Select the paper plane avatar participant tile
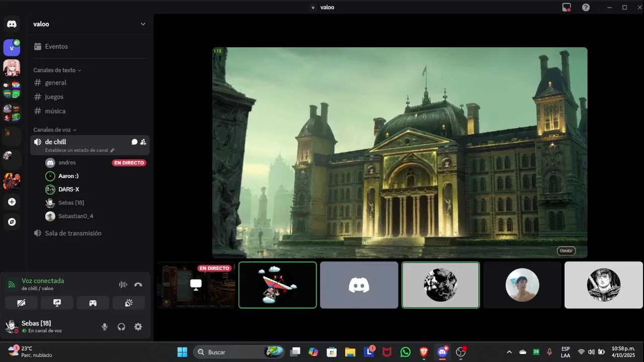This screenshot has height=362, width=644. point(278,285)
